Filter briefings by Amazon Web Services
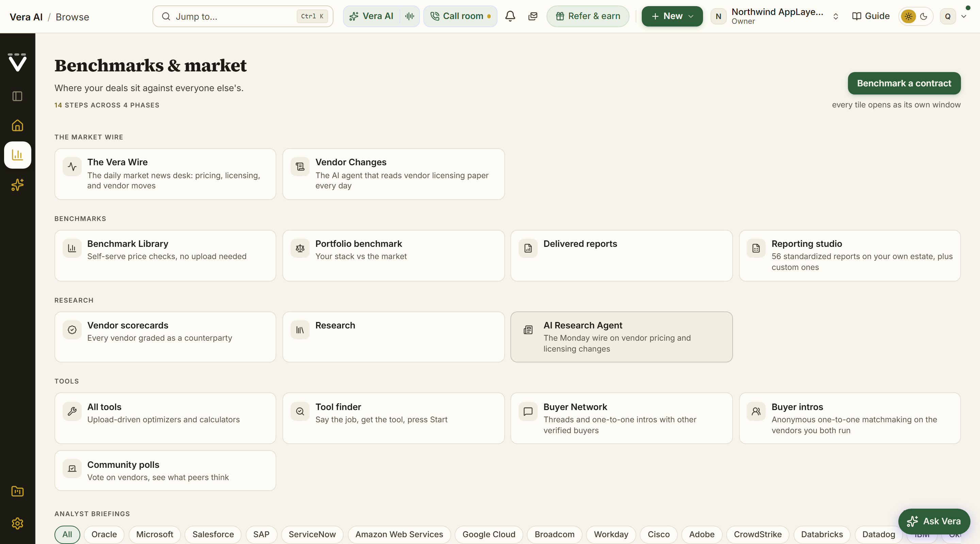The height and width of the screenshot is (544, 980). [x=399, y=534]
